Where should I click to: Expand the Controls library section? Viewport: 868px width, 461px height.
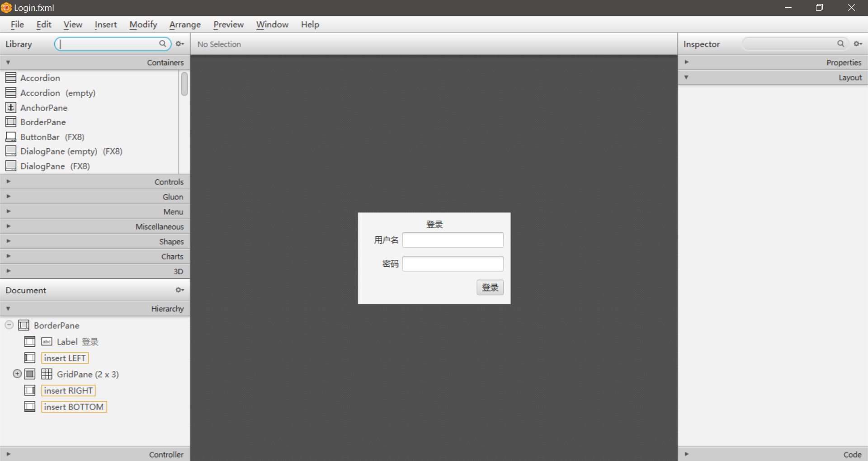[8, 181]
